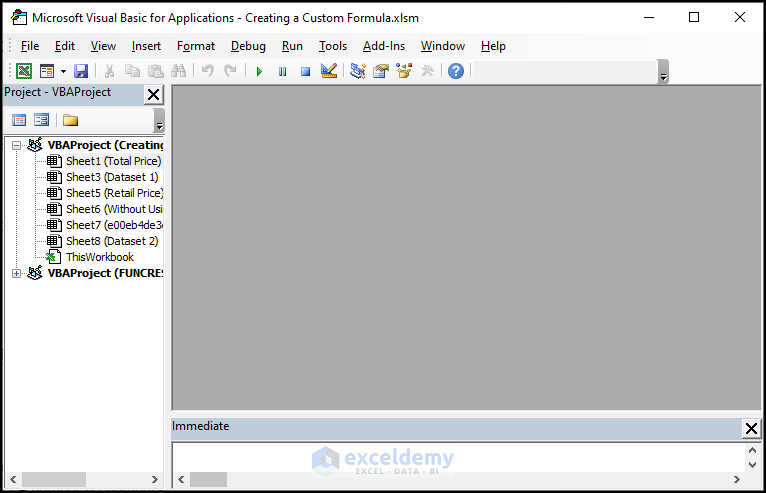766x493 pixels.
Task: Select Sheet3 (Dataset 1) in tree
Action: (112, 177)
